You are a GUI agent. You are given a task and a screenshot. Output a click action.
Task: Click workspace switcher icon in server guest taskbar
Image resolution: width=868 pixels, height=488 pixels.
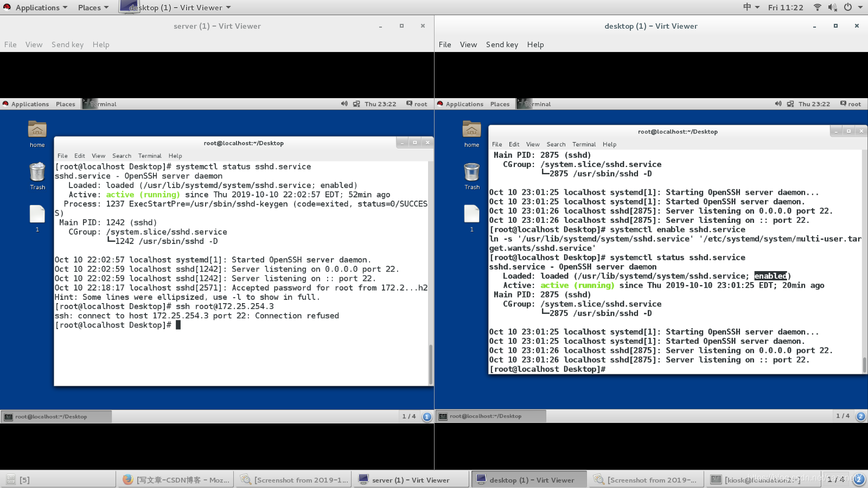pyautogui.click(x=427, y=416)
